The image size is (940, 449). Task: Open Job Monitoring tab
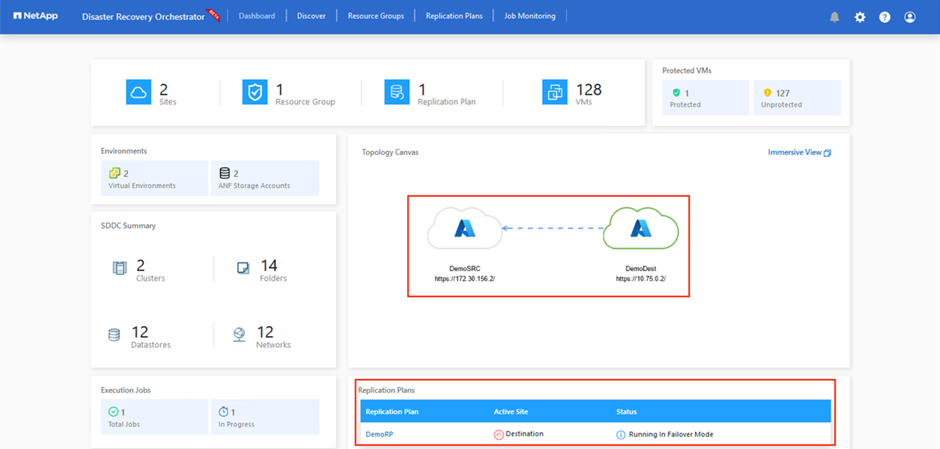point(530,16)
